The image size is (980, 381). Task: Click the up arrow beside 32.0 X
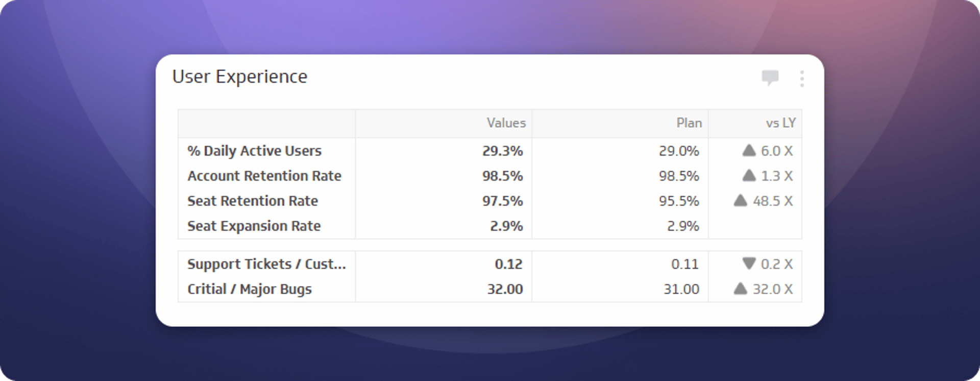[x=740, y=289]
